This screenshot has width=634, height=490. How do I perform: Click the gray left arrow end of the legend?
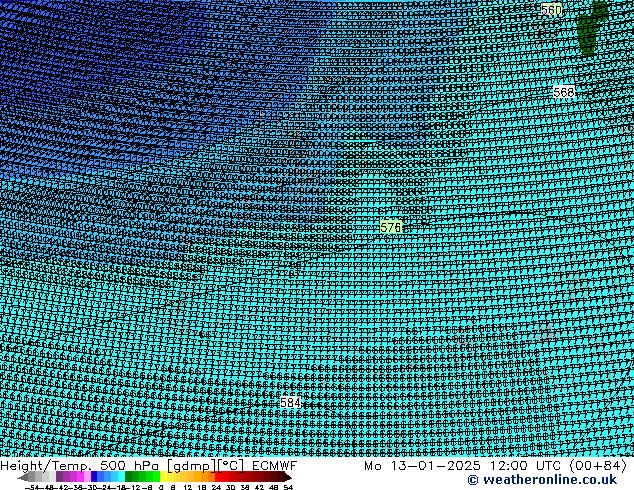[x=23, y=477]
